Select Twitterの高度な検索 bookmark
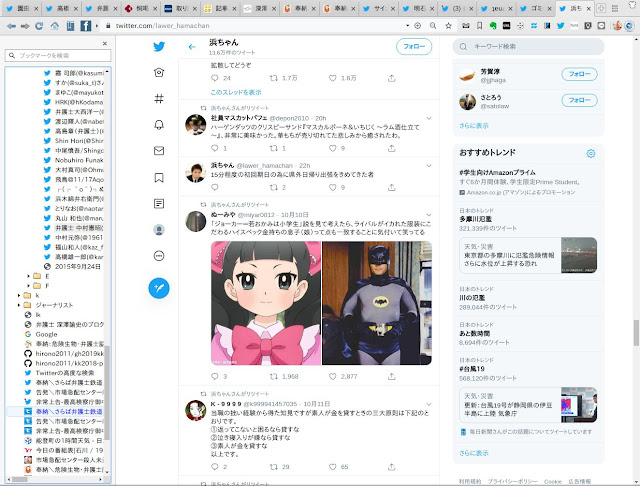Screen dimensions: 640x486 (x=64, y=373)
